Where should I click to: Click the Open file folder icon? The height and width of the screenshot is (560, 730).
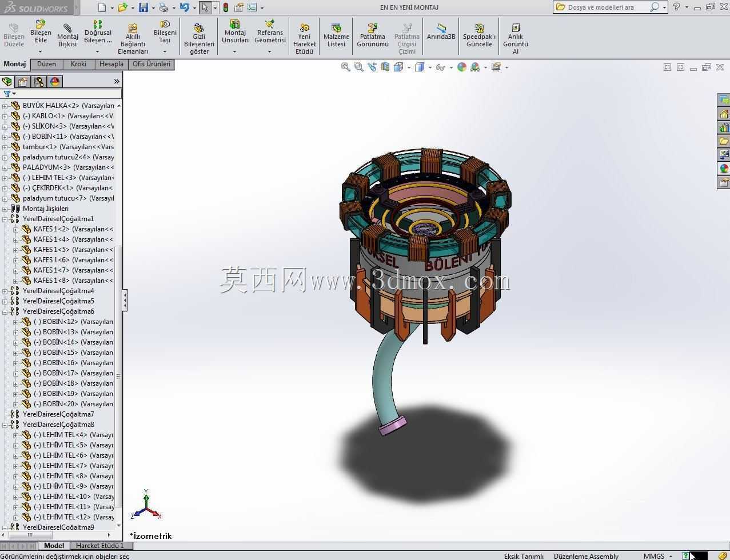[122, 7]
